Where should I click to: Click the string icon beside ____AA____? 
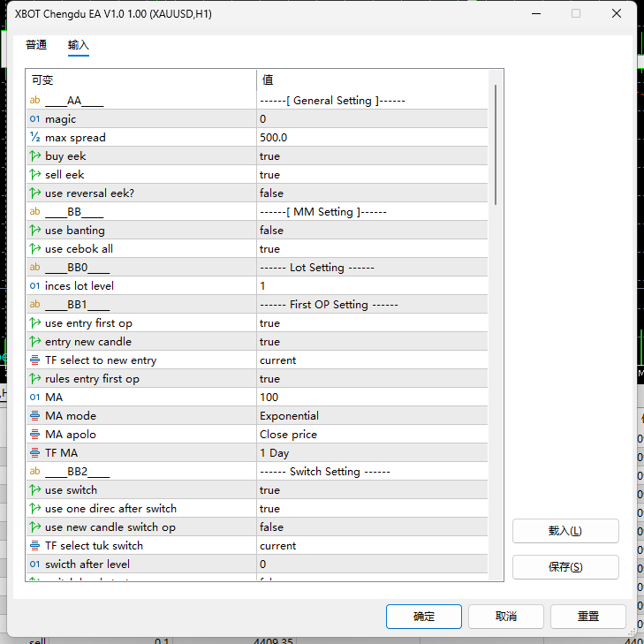point(35,100)
